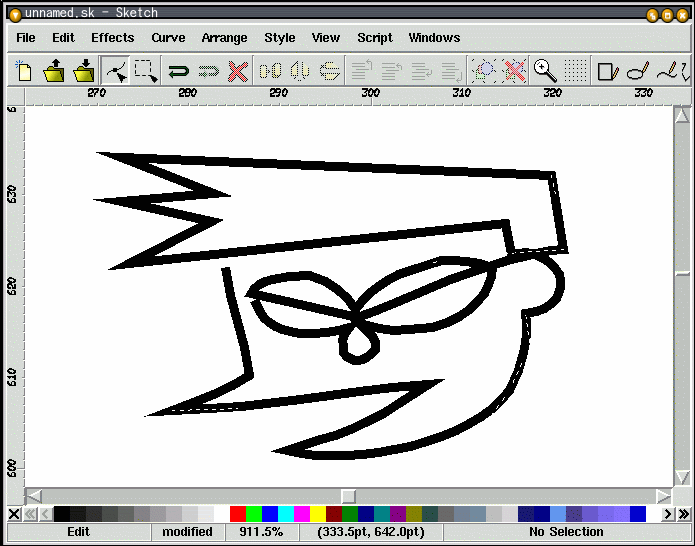Viewport: 695px width, 546px height.
Task: Open the Windows menu
Action: tap(434, 38)
